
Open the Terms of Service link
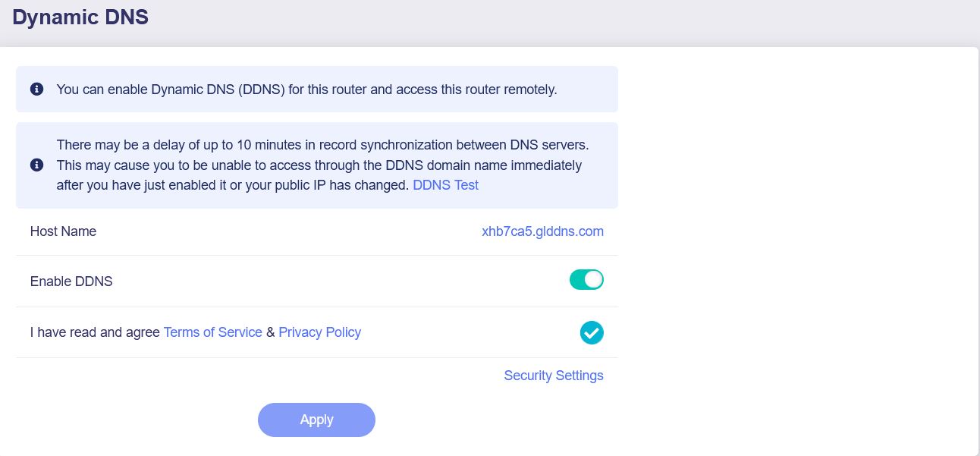coord(212,332)
